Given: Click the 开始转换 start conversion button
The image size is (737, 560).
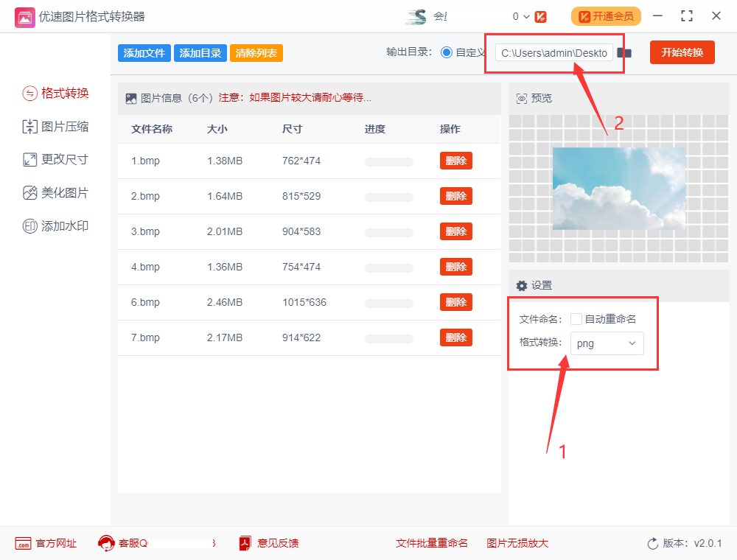Looking at the screenshot, I should [x=682, y=52].
